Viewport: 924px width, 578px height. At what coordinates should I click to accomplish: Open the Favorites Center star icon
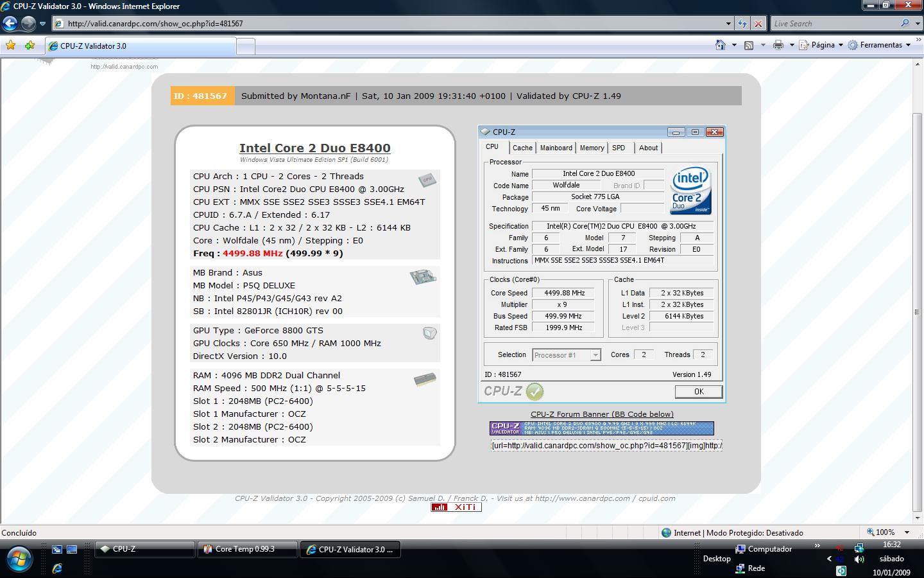click(x=10, y=45)
